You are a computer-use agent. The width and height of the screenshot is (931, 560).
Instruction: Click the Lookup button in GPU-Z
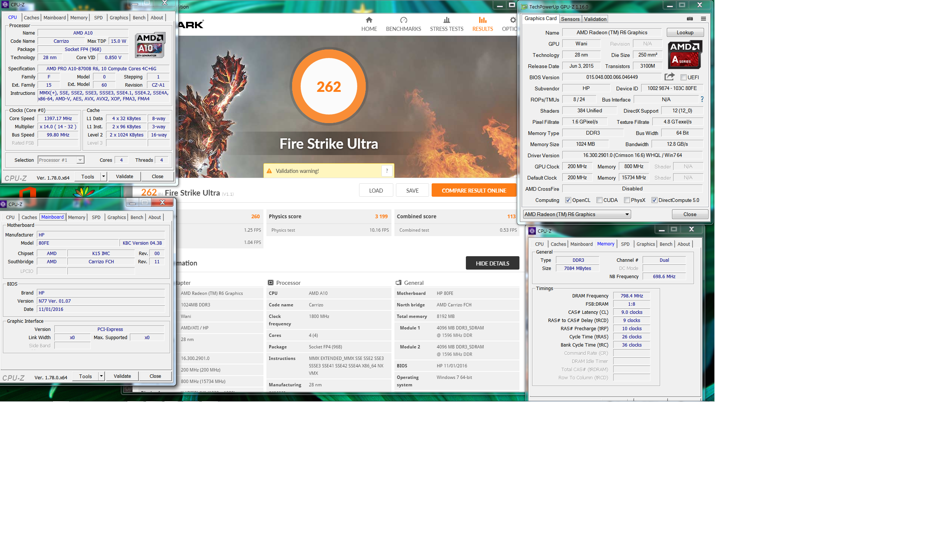(x=685, y=32)
